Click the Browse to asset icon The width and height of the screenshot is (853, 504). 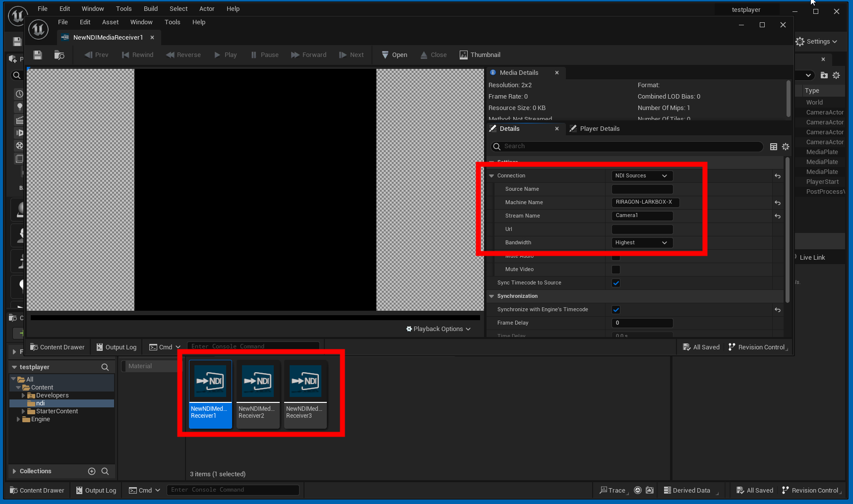[60, 55]
